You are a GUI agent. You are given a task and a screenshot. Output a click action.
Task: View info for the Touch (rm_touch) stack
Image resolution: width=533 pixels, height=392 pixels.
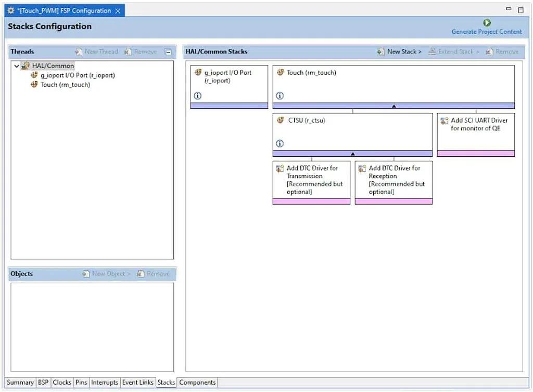coord(280,95)
